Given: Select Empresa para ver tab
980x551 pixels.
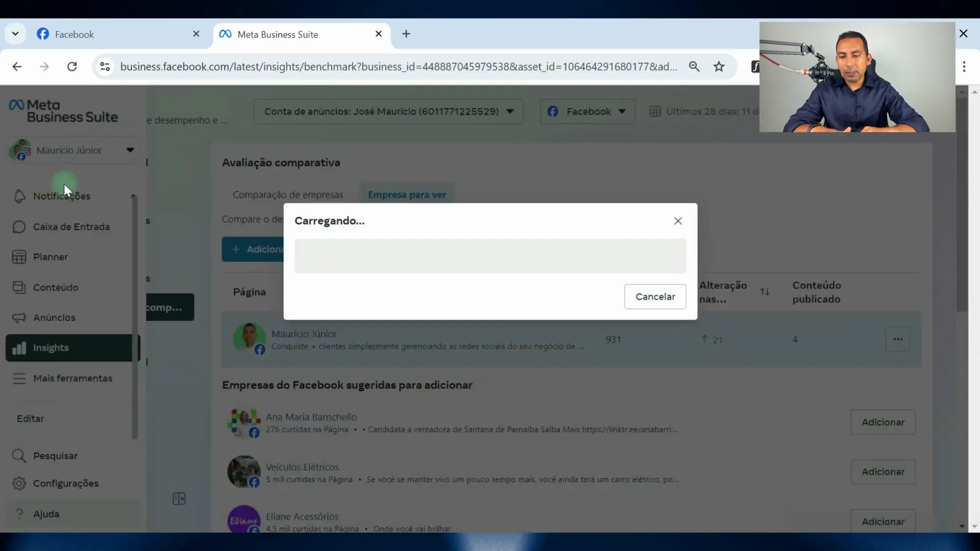Looking at the screenshot, I should pyautogui.click(x=407, y=194).
